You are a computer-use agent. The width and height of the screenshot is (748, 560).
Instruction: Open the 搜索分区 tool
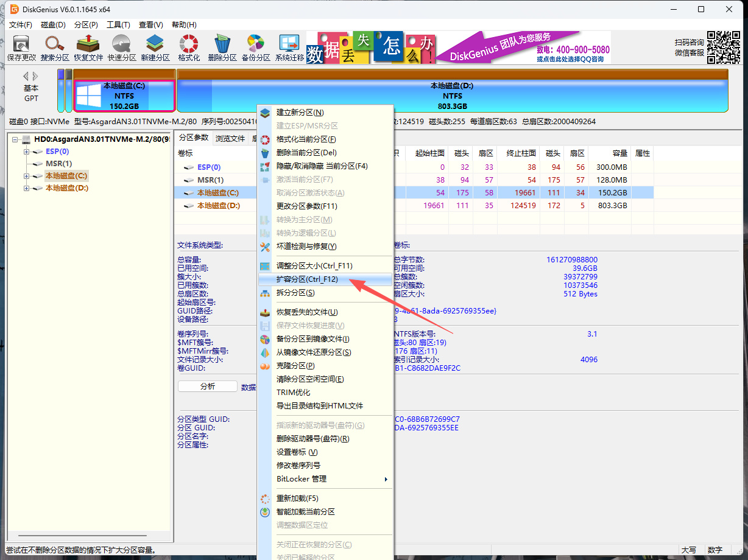(55, 48)
